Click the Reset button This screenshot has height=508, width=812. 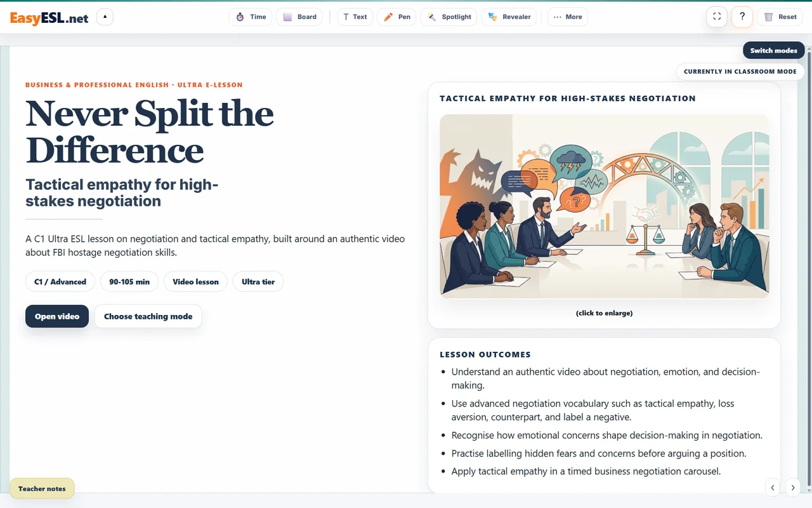coord(781,17)
